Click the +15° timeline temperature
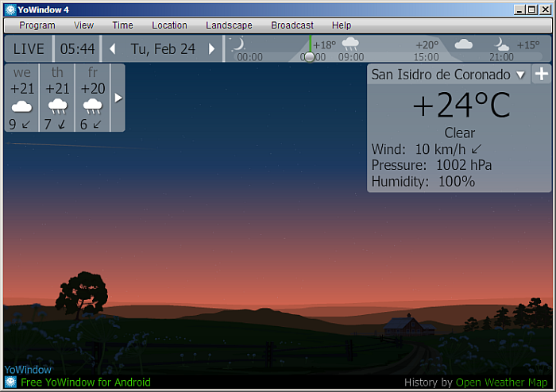This screenshot has width=556, height=392. point(528,45)
